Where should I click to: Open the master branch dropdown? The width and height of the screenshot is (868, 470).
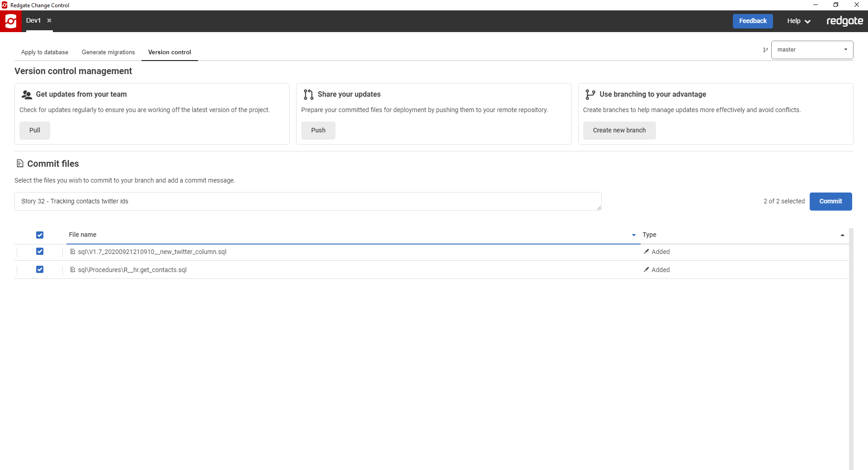click(x=812, y=50)
